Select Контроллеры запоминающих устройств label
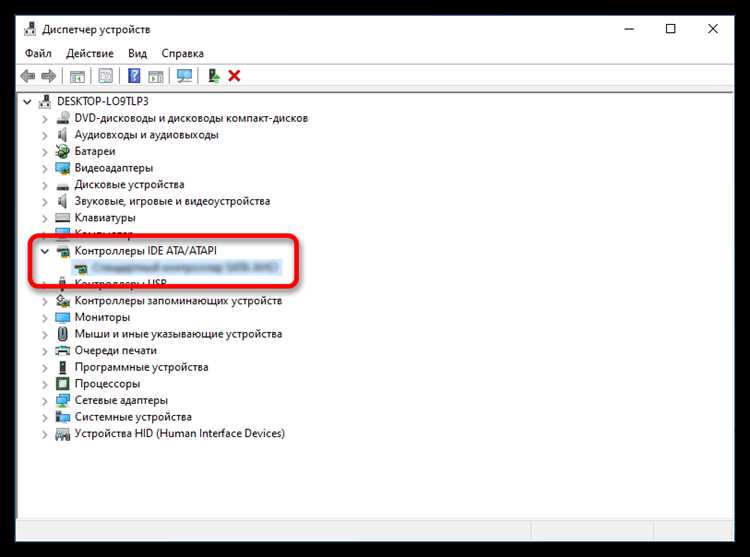Image resolution: width=750 pixels, height=557 pixels. [x=178, y=301]
